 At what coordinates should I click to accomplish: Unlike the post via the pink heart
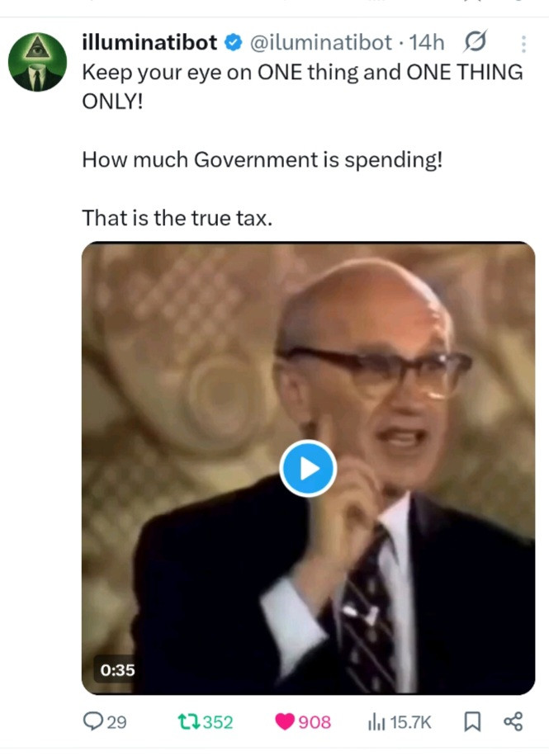285,722
